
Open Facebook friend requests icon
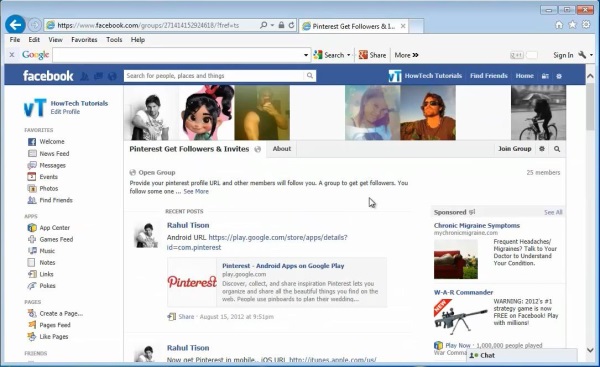point(85,76)
